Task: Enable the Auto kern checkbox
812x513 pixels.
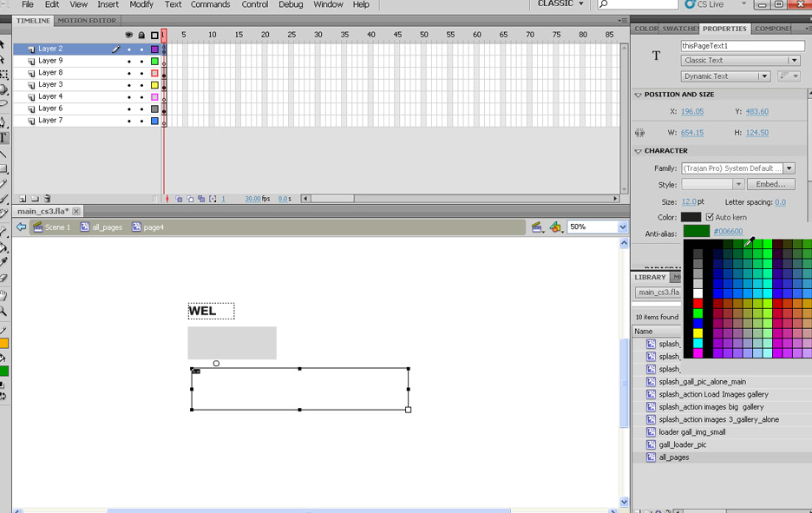Action: [710, 217]
